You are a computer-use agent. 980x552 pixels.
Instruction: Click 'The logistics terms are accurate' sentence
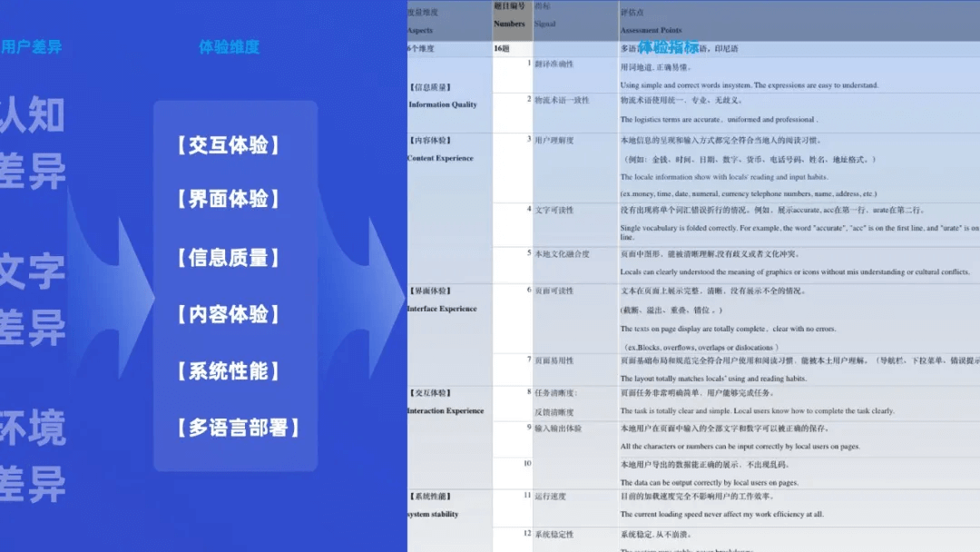click(x=719, y=120)
